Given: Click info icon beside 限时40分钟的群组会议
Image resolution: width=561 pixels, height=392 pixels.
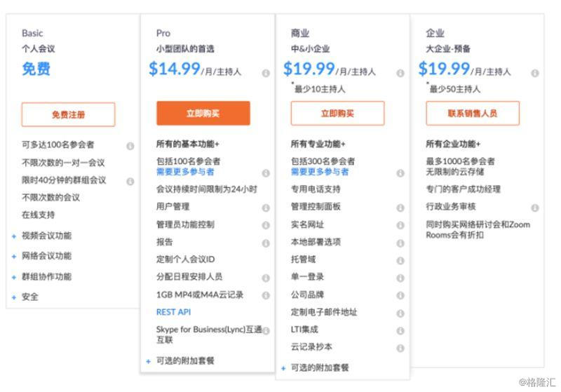Looking at the screenshot, I should click(x=130, y=182).
